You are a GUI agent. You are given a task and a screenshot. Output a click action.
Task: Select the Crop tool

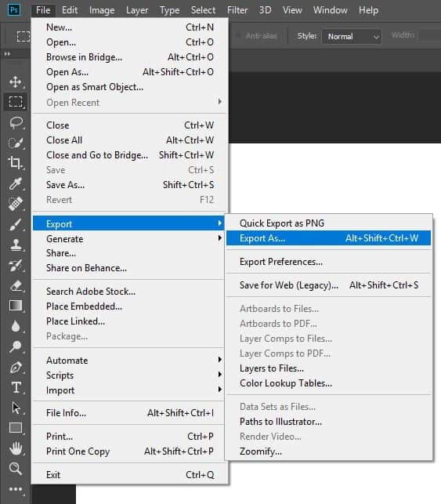pyautogui.click(x=16, y=162)
